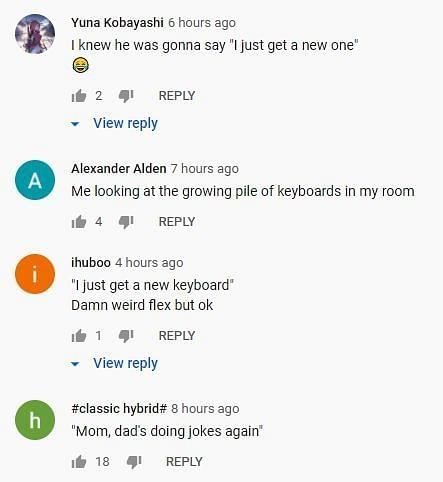Viewport: 443px width, 482px height.
Task: Open Yuna Kobayashi's profile picture
Action: 35,34
